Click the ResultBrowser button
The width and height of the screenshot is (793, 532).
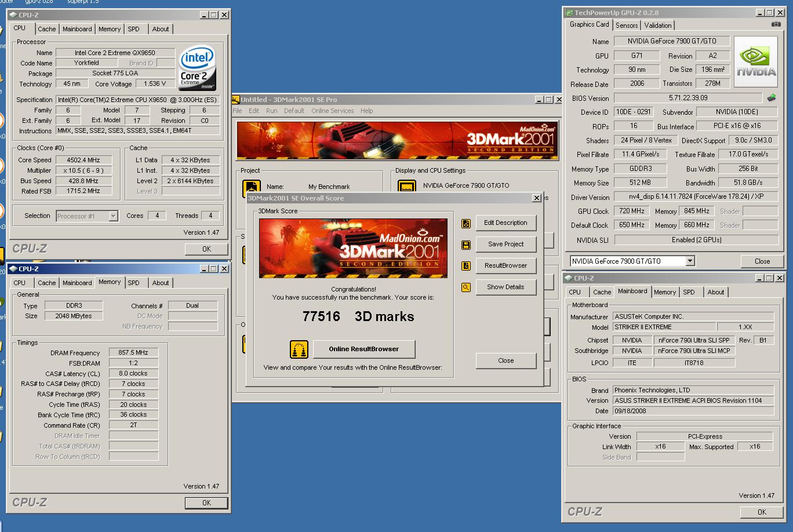506,266
